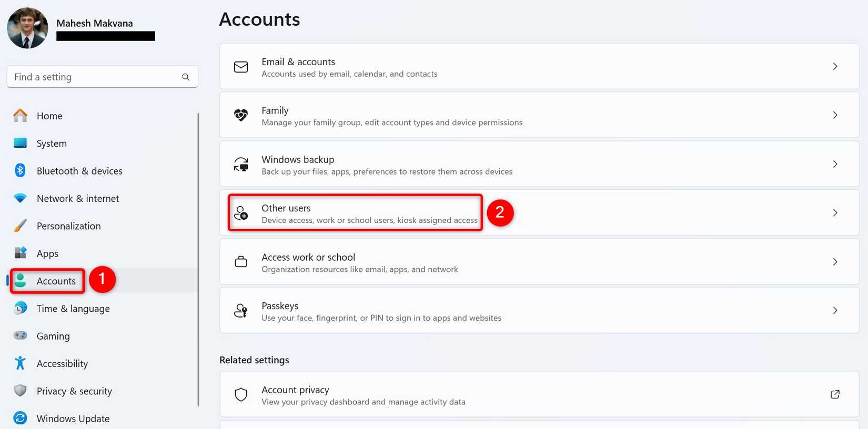This screenshot has height=429, width=868.
Task: Click the search magnifier icon
Action: [x=186, y=77]
